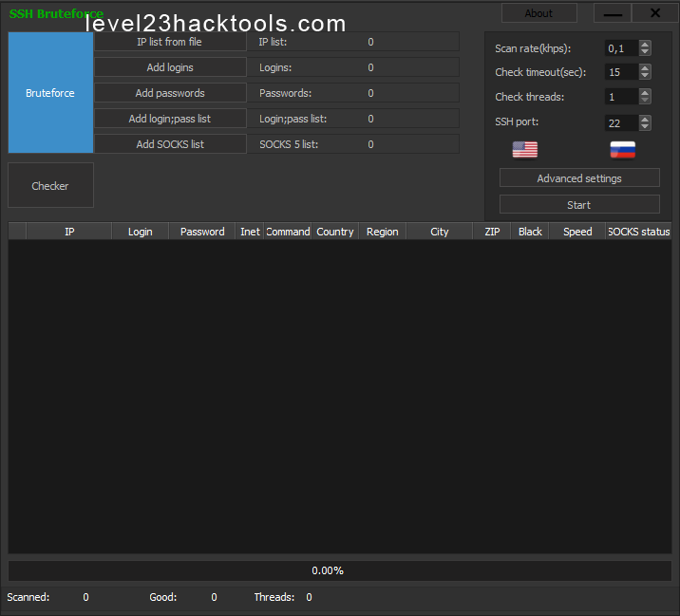Focus the Scan rate value field
Viewport: 680px width, 616px height.
click(x=622, y=48)
